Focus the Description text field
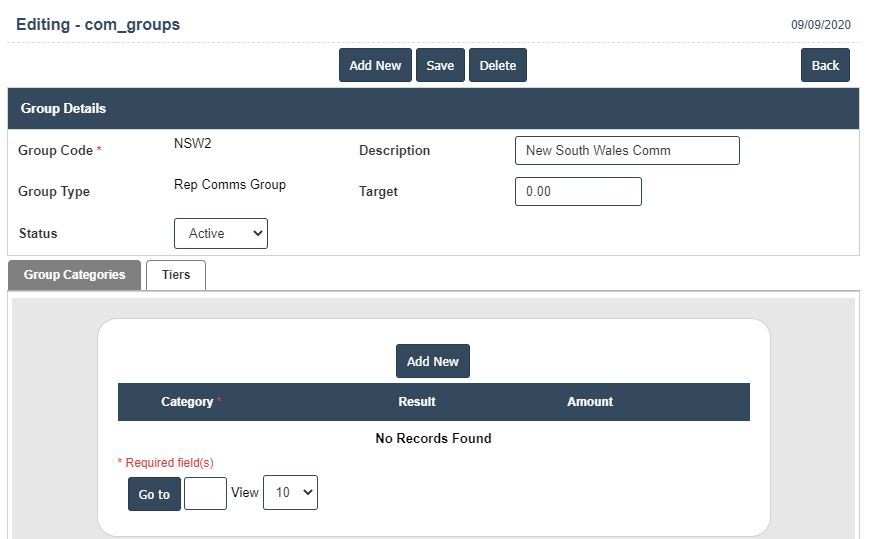The height and width of the screenshot is (539, 871). point(627,151)
